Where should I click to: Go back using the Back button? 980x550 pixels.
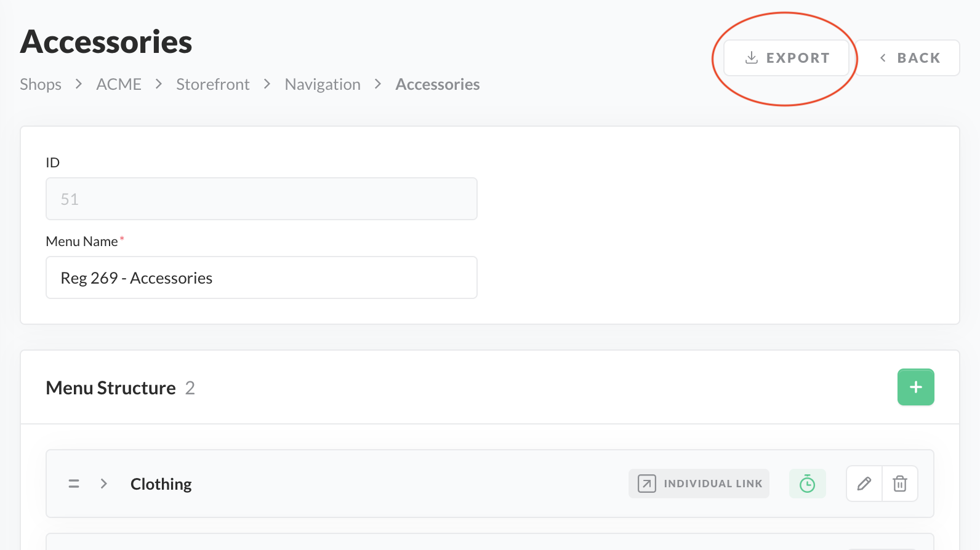(909, 58)
